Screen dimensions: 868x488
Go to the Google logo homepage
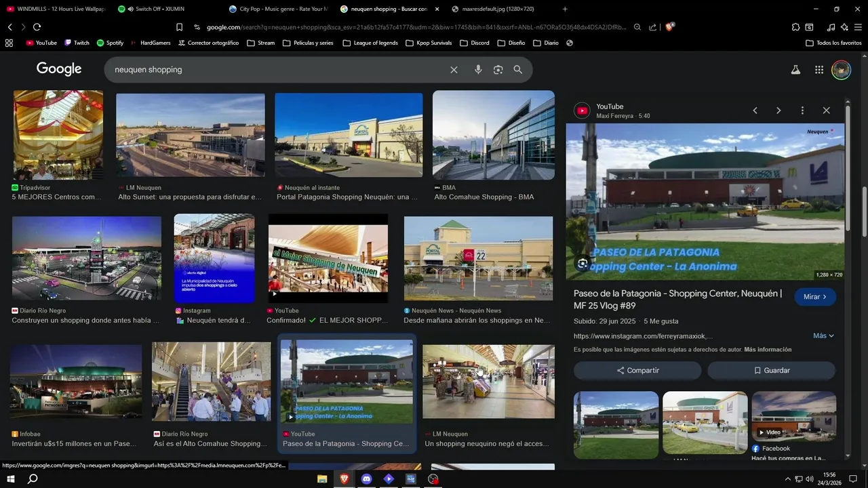(x=59, y=69)
